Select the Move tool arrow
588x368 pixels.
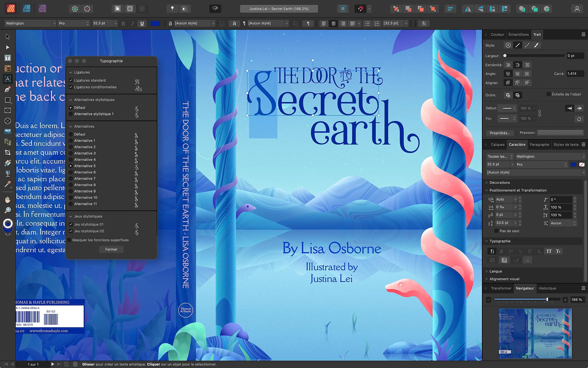click(8, 37)
